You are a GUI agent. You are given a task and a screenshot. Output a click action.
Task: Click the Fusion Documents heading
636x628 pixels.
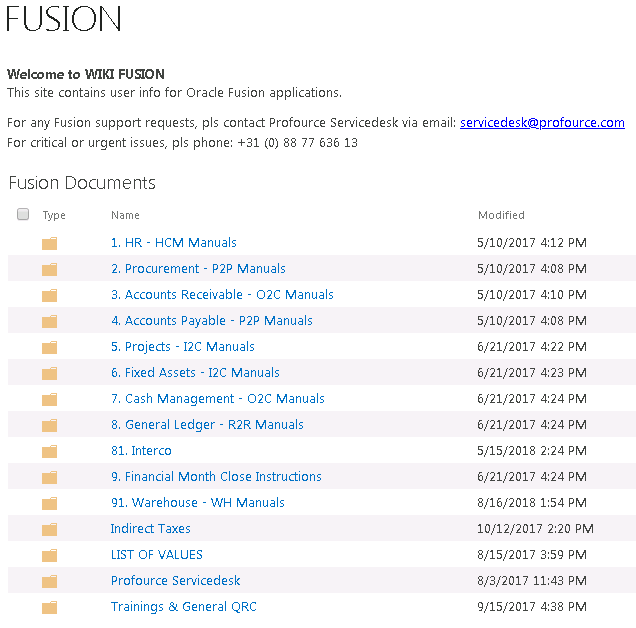click(x=82, y=183)
